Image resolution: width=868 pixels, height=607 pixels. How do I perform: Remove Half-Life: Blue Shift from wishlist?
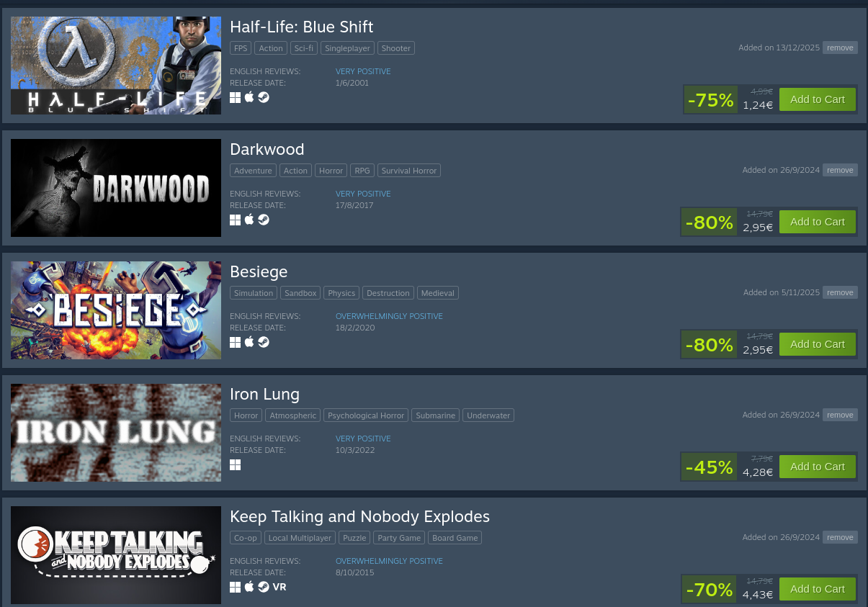coord(840,48)
